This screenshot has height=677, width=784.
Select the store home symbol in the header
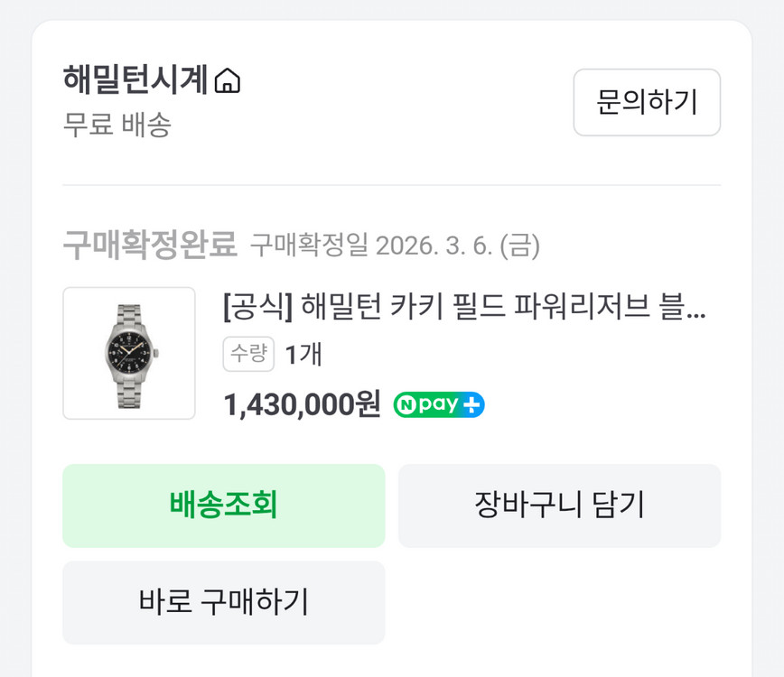(x=229, y=80)
